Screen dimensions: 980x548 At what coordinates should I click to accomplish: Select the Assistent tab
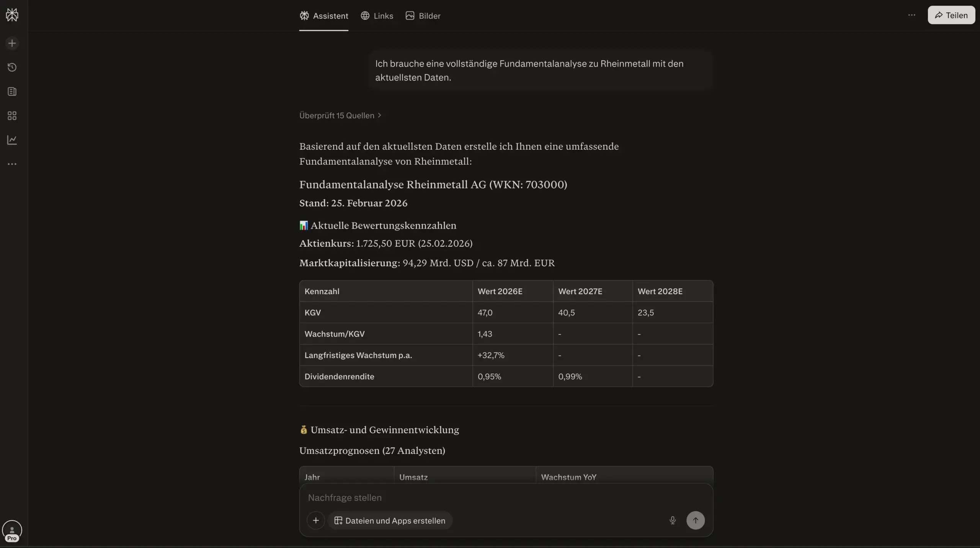324,16
